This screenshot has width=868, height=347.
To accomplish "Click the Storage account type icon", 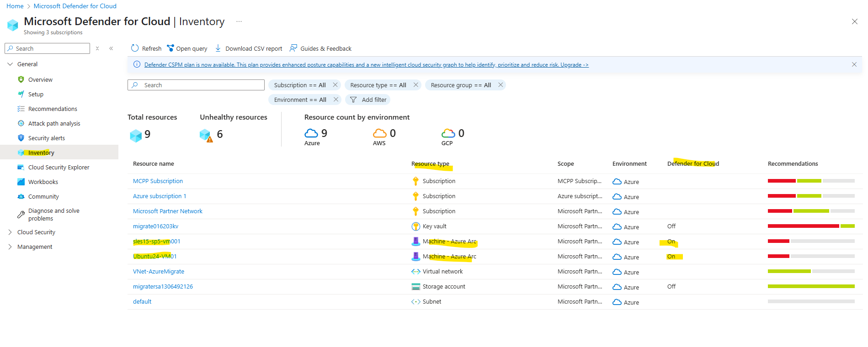I will tap(415, 286).
